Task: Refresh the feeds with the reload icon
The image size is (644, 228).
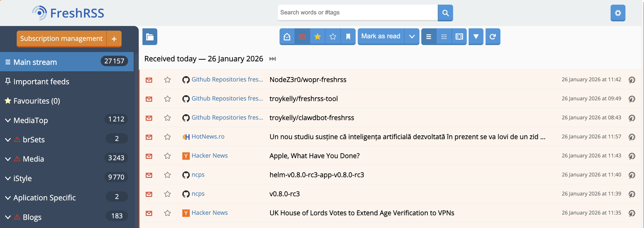Action: [493, 37]
